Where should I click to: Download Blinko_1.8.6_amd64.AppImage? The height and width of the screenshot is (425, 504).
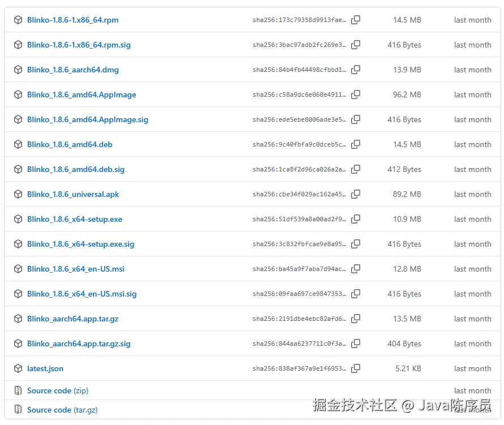[x=82, y=95]
